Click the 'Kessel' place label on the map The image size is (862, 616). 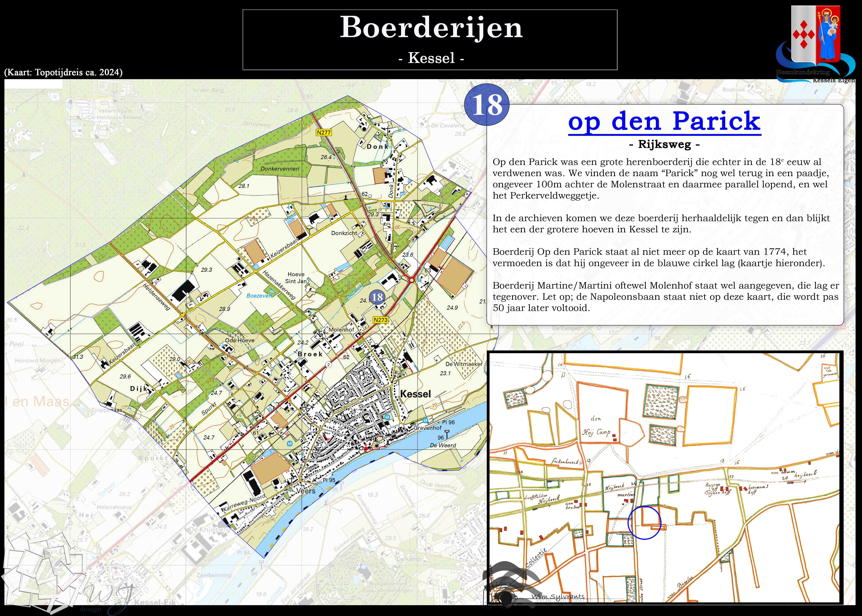click(415, 394)
